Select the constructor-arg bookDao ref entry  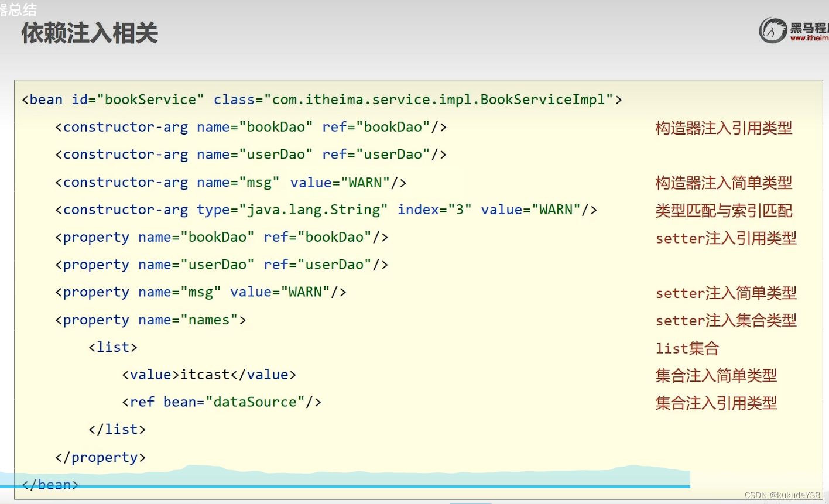[251, 126]
